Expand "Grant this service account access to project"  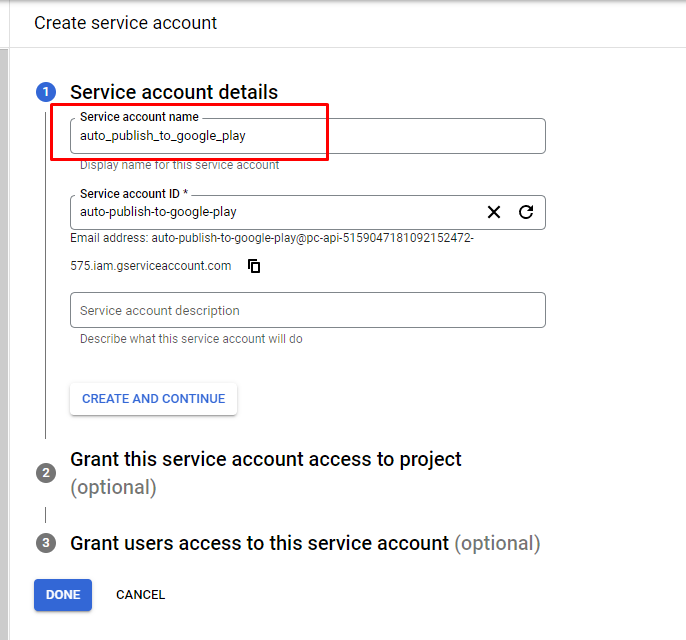pos(266,460)
